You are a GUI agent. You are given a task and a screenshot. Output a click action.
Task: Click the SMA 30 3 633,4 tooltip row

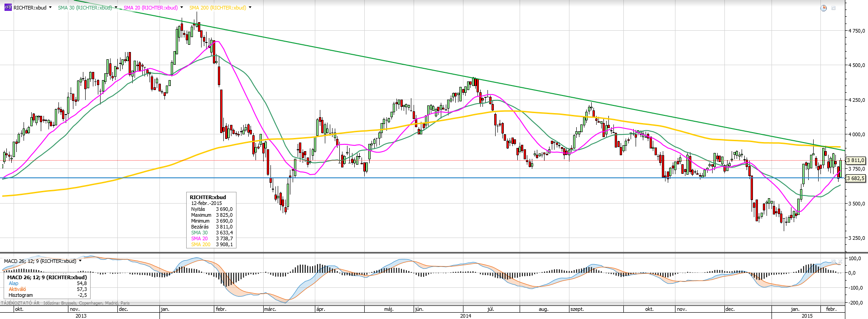pyautogui.click(x=212, y=233)
